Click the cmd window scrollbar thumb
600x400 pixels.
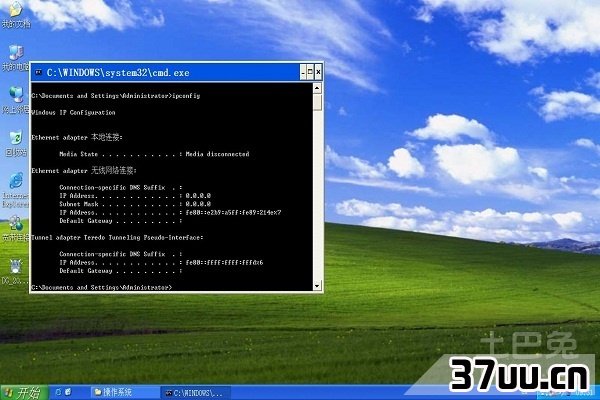(317, 102)
